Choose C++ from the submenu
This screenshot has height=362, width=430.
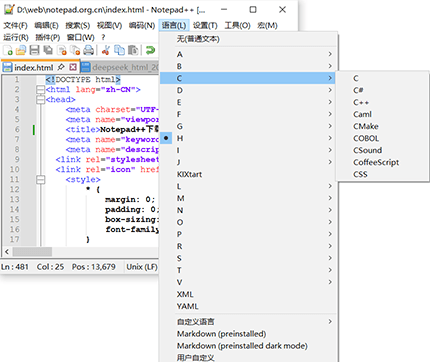(383, 102)
